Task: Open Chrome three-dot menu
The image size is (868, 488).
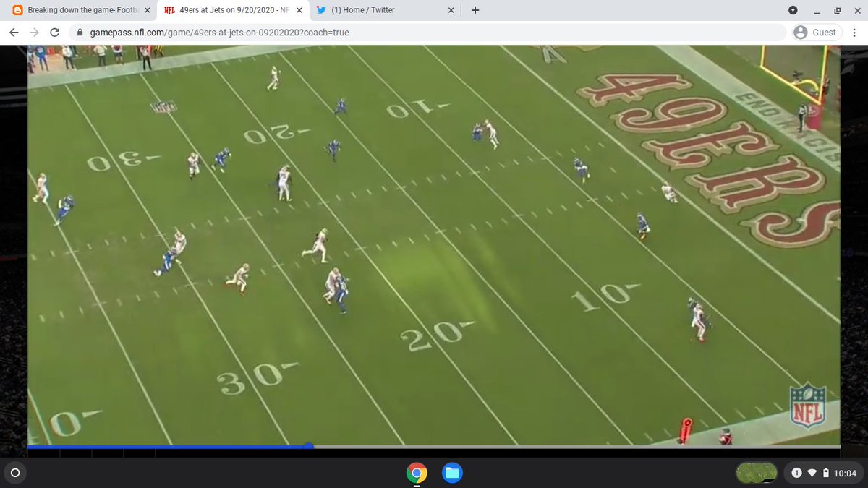Action: point(855,33)
